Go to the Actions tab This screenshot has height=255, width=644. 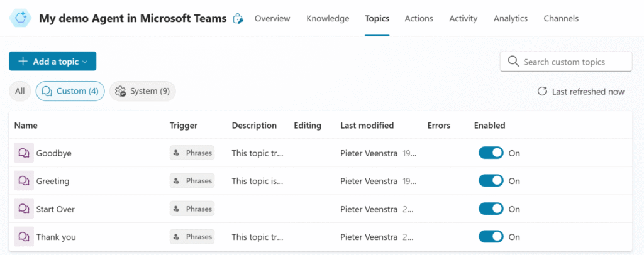click(x=419, y=18)
